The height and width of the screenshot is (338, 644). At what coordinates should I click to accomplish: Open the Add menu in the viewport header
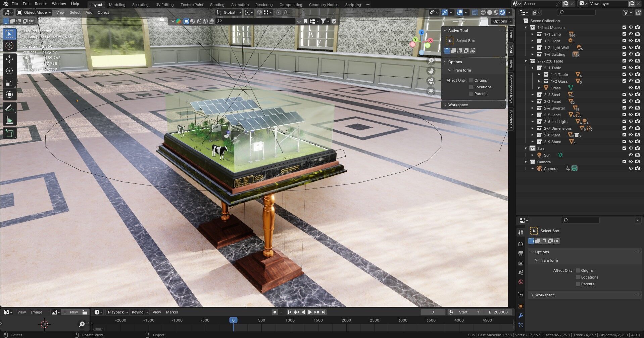click(x=89, y=12)
